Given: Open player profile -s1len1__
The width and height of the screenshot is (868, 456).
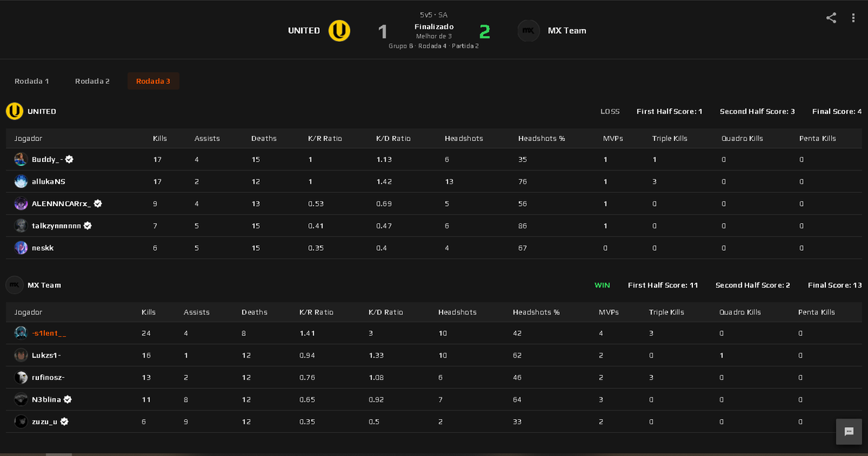Looking at the screenshot, I should (49, 333).
